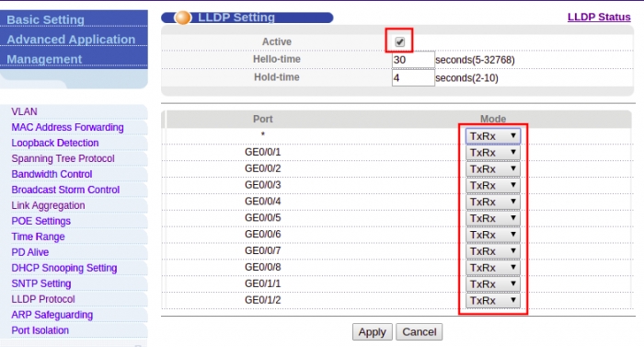Open Mode dropdown for GE0/0/2
Image resolution: width=644 pixels, height=347 pixels.
493,169
